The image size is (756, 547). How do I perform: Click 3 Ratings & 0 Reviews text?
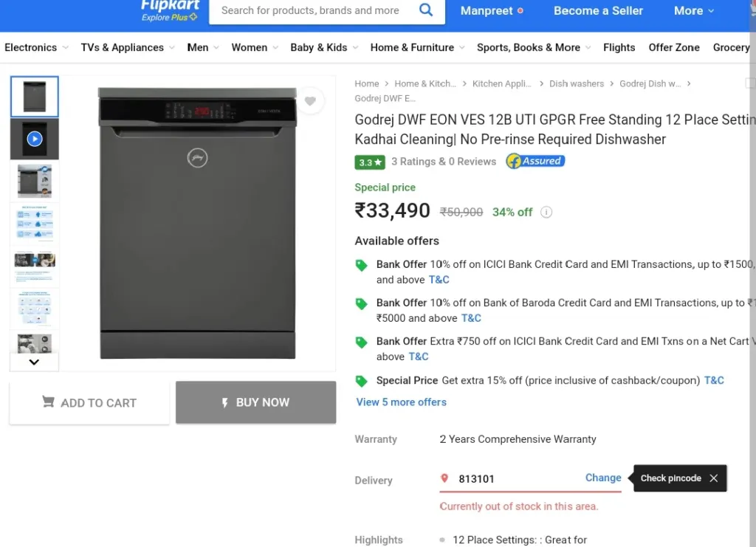tap(444, 162)
